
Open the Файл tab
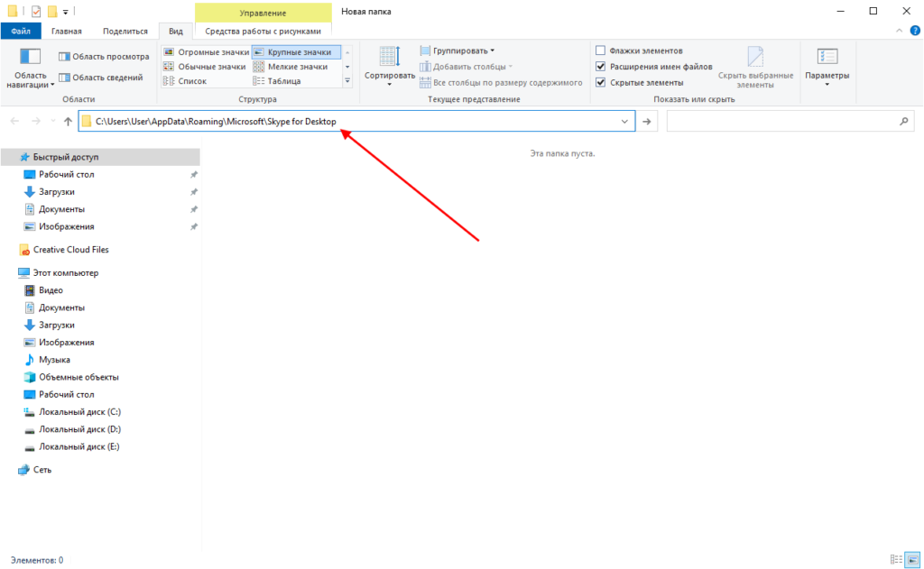tap(21, 32)
